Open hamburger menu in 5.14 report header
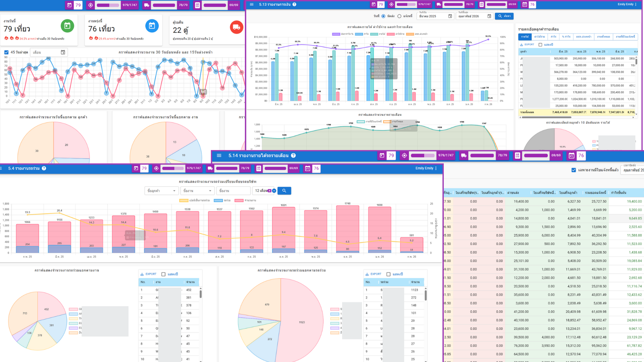Viewport: 644px width, 362px height. [219, 156]
